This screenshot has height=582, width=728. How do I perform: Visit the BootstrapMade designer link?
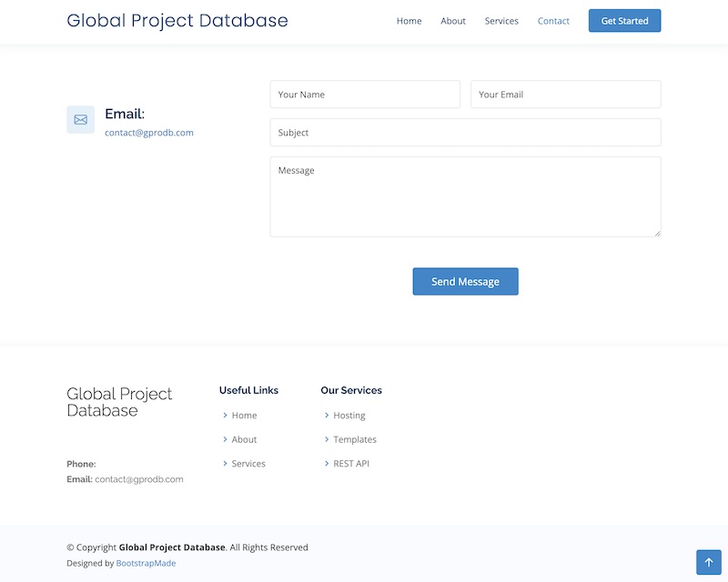pyautogui.click(x=146, y=564)
